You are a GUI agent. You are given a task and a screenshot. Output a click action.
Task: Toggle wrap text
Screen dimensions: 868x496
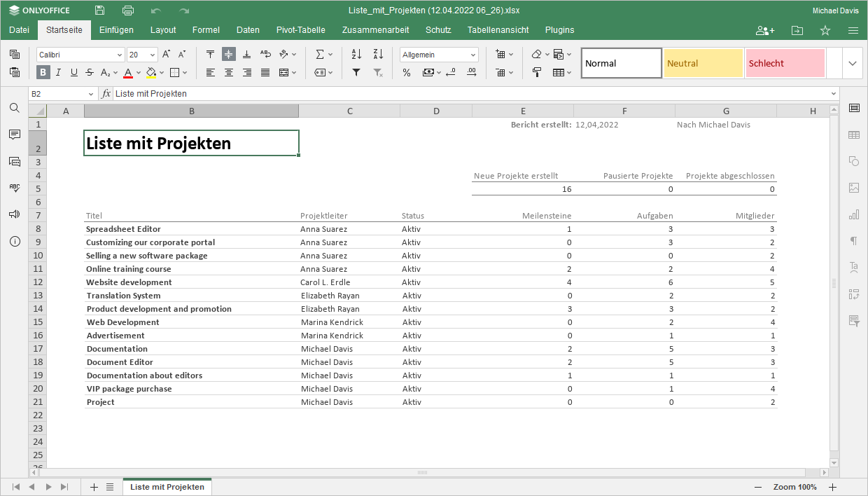click(265, 55)
